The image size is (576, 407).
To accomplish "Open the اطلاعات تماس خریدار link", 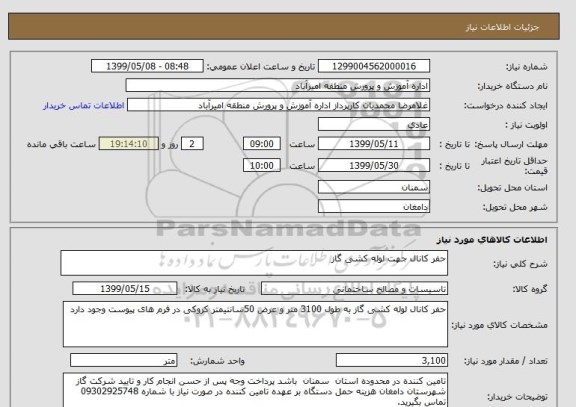I will tap(84, 106).
